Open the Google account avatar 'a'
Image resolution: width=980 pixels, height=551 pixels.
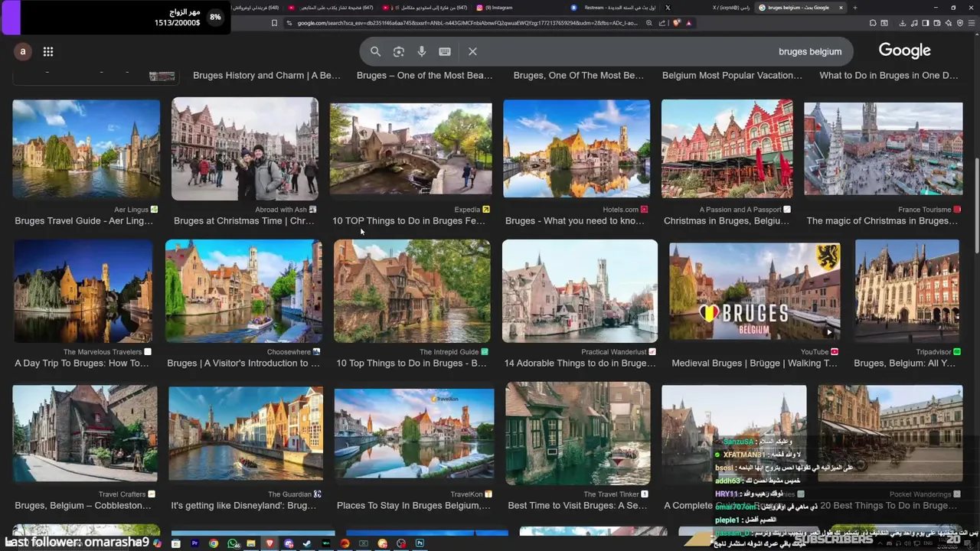[x=23, y=51]
